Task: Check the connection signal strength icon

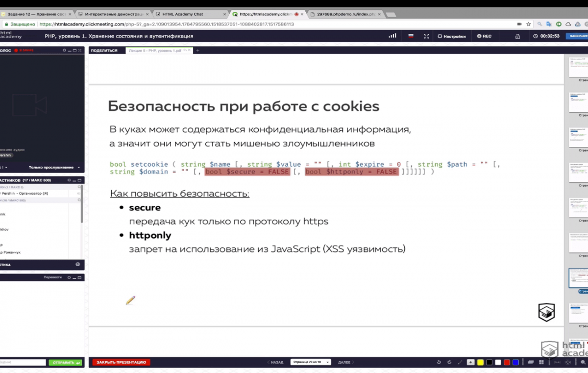Action: 392,36
